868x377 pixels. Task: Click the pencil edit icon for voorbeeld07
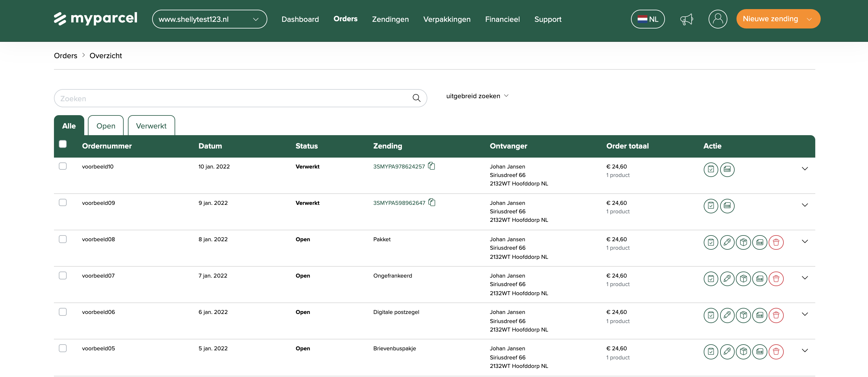point(727,279)
